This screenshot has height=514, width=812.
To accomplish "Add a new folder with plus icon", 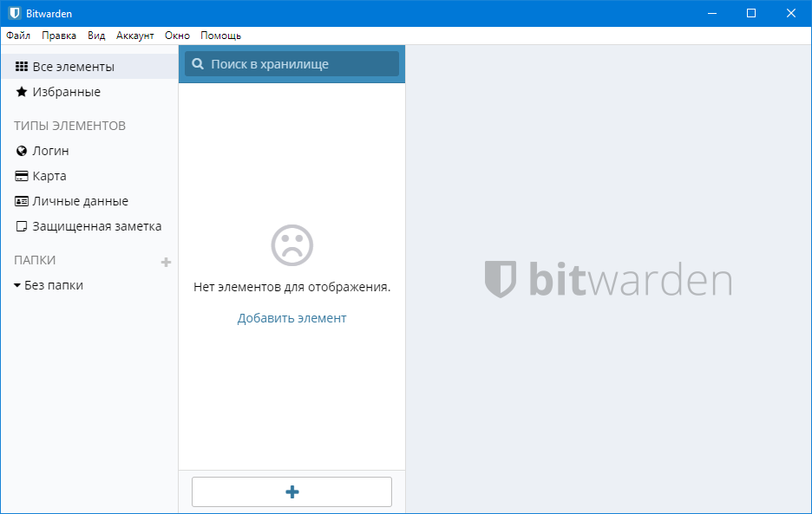I will pos(166,263).
